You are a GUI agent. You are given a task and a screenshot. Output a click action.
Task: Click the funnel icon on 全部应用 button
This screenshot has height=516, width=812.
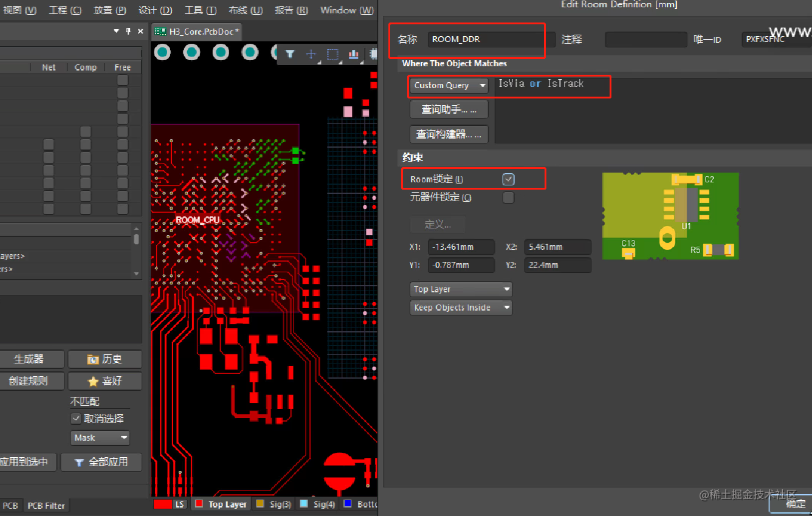coord(80,462)
